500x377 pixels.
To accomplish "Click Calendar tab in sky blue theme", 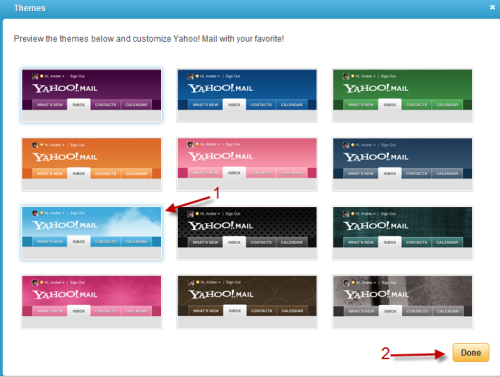I will click(136, 241).
